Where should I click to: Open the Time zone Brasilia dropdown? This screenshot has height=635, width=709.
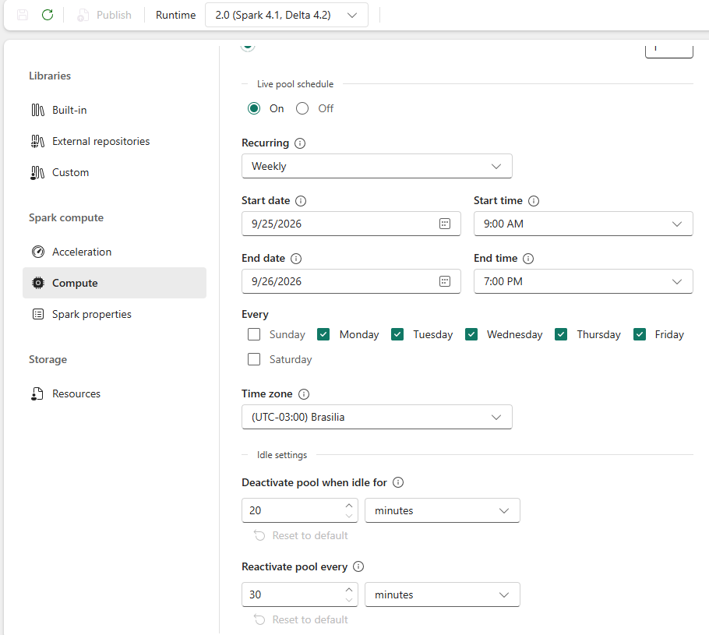(x=377, y=417)
